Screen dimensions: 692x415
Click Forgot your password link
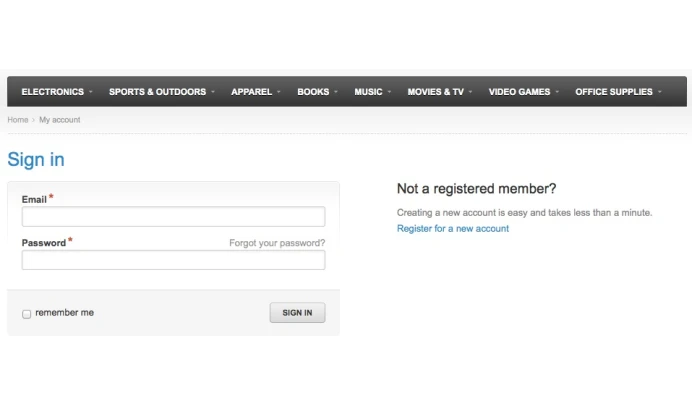(x=277, y=243)
